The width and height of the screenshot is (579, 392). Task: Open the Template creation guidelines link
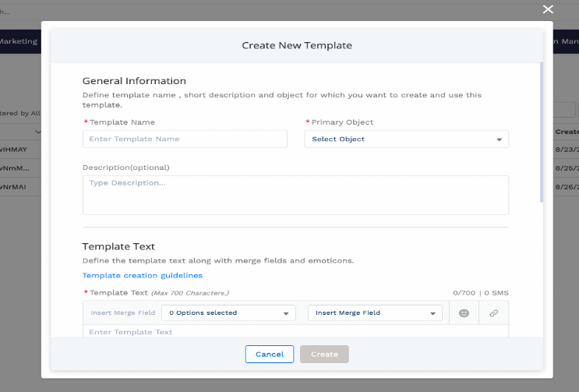(142, 275)
